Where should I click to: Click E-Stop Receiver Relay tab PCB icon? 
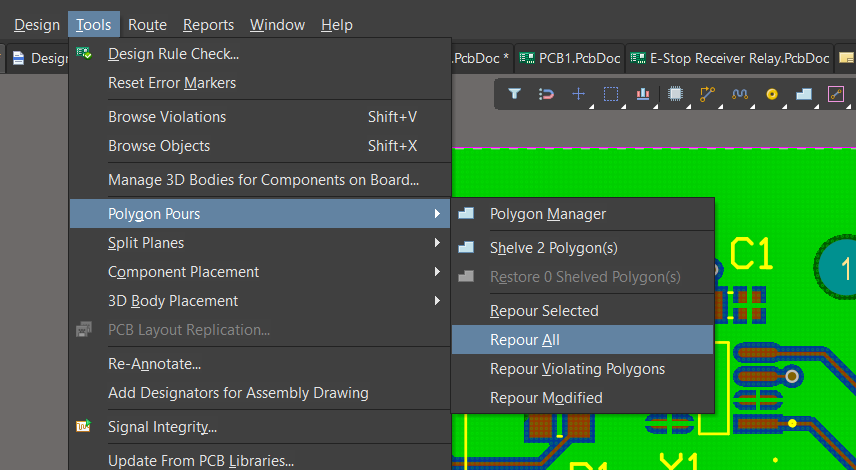638,58
